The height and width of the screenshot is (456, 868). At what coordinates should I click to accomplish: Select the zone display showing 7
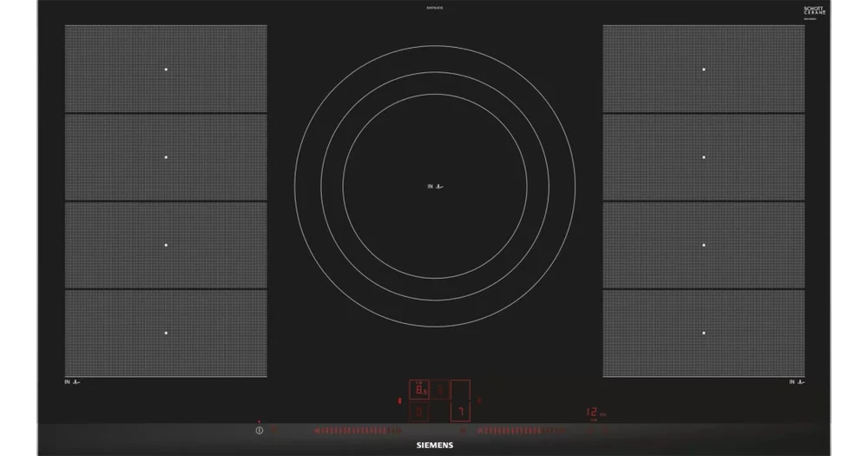(460, 410)
